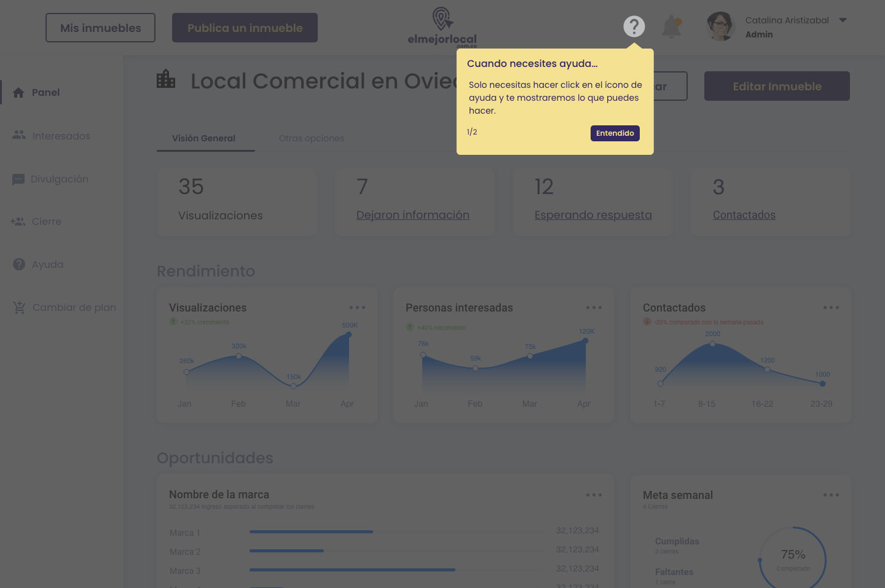Click the Divulgación chat icon
This screenshot has height=588, width=885.
[18, 179]
